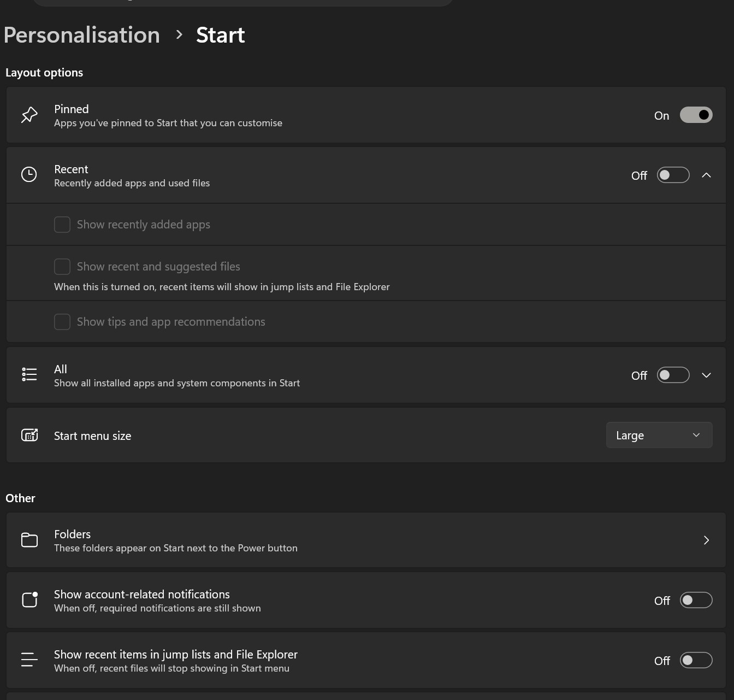Click the list icon beside All

click(29, 375)
